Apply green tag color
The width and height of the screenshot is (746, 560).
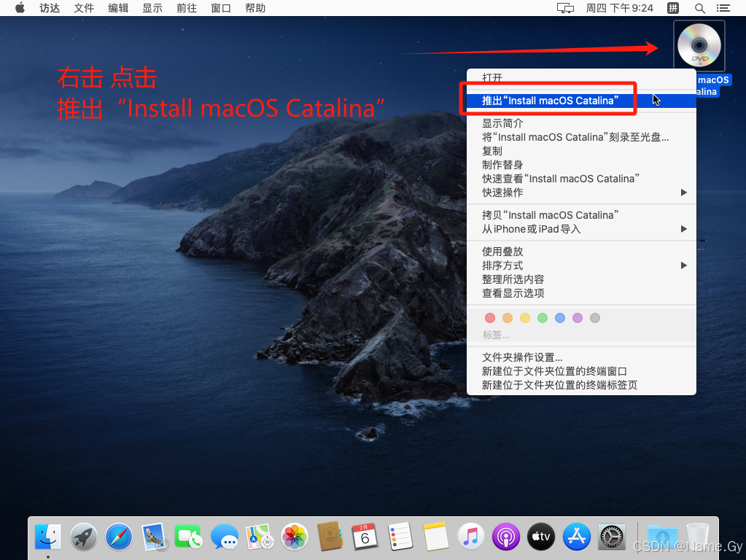[x=543, y=318]
